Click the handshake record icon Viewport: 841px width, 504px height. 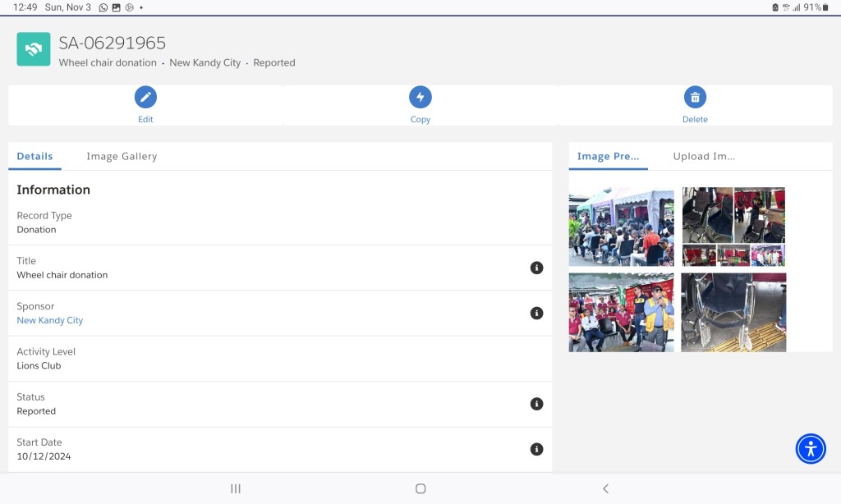point(33,48)
